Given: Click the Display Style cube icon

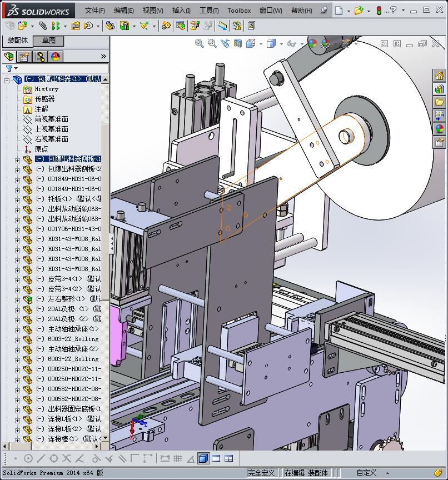Looking at the screenshot, I should click(x=271, y=43).
